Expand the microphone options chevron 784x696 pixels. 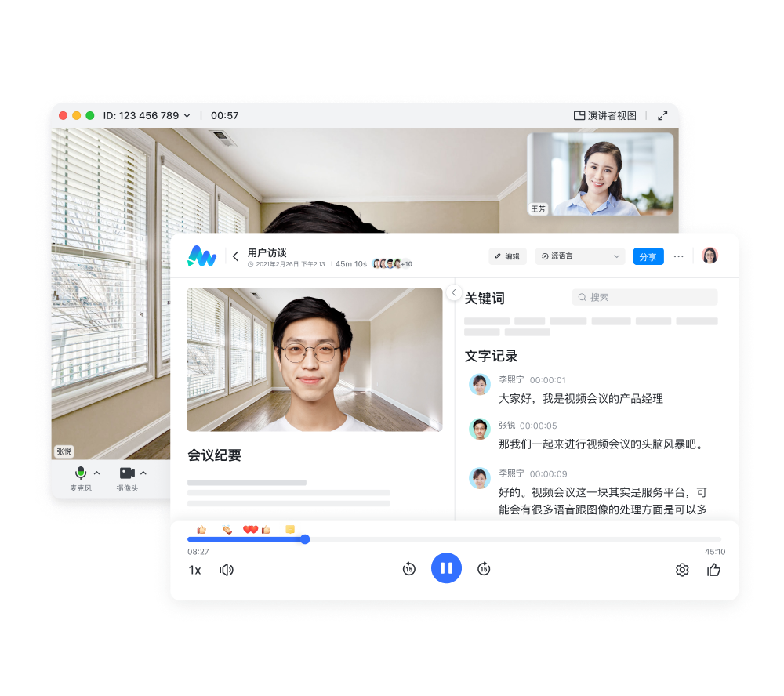click(97, 473)
